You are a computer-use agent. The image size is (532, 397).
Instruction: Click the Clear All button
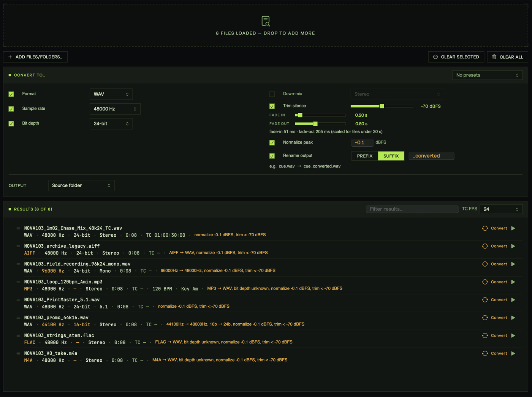point(508,57)
